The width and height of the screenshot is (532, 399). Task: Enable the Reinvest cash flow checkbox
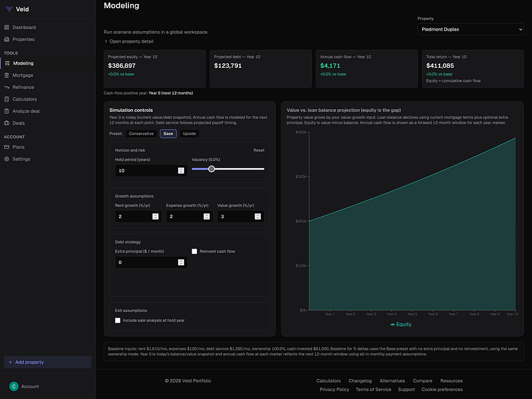194,251
